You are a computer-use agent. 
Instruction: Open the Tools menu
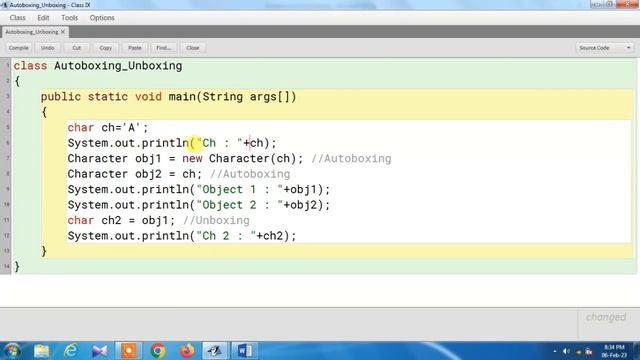pyautogui.click(x=69, y=18)
